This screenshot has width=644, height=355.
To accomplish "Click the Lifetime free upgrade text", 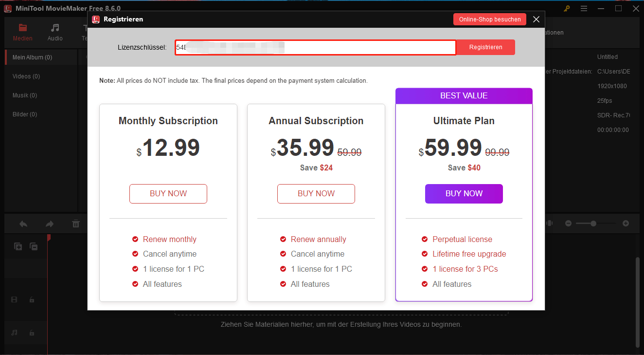I will tap(469, 254).
